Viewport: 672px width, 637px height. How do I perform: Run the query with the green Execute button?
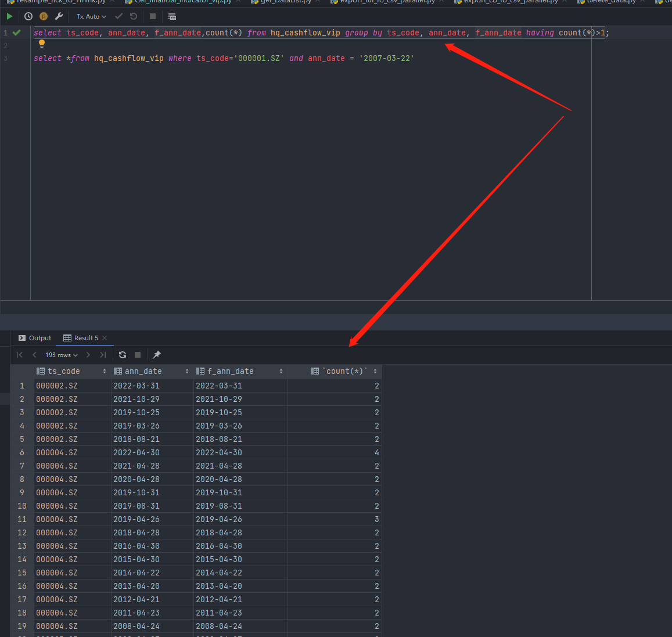tap(9, 16)
